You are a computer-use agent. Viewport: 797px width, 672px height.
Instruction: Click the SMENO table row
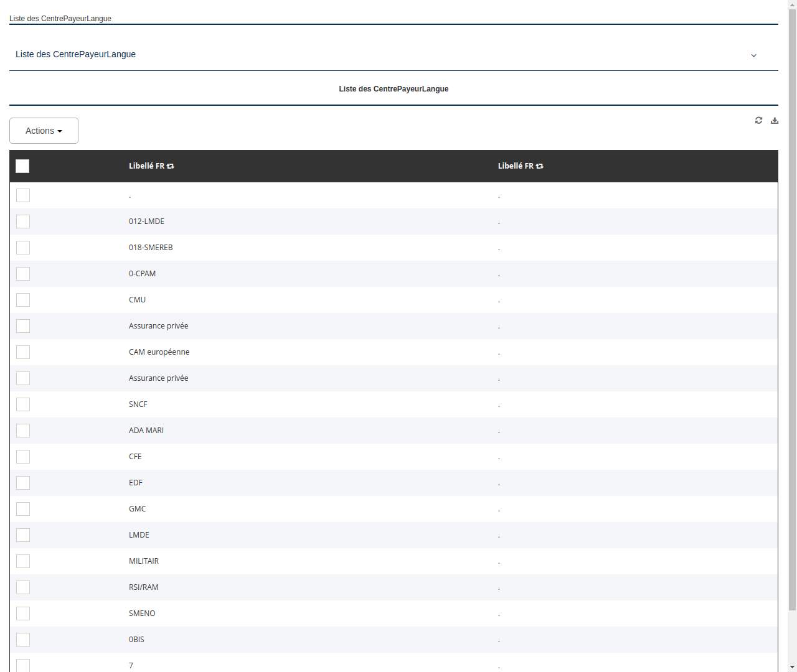(x=311, y=614)
